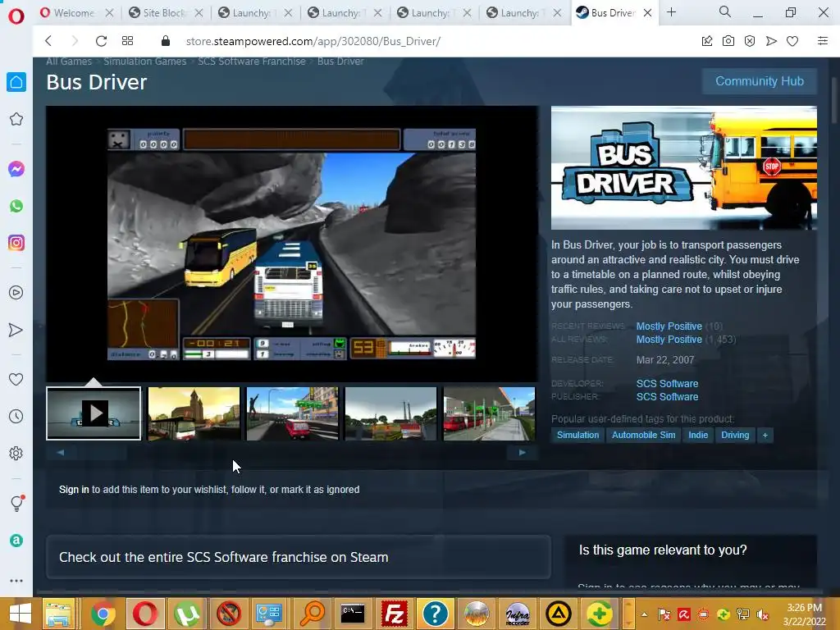Select the Automobile Sim tag
840x630 pixels.
click(x=643, y=435)
